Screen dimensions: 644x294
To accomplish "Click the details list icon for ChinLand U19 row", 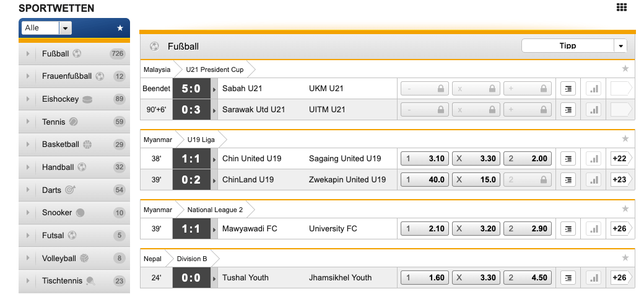I will tap(568, 180).
